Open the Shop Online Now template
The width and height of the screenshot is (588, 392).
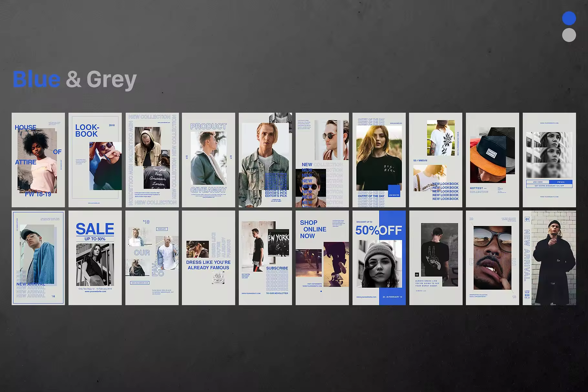pyautogui.click(x=322, y=258)
